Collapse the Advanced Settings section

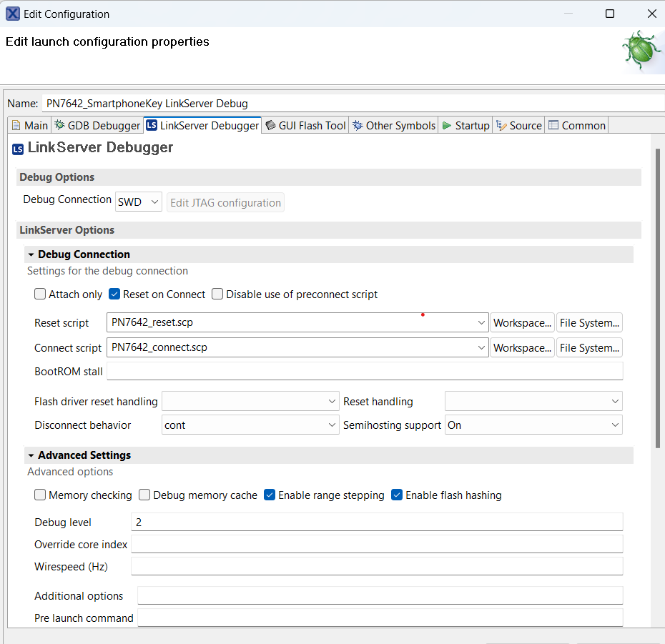(x=31, y=455)
